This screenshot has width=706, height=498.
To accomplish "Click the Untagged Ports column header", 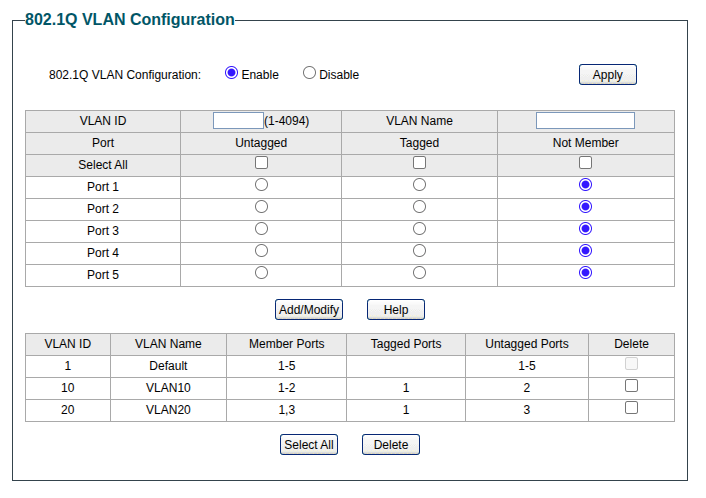I will tap(527, 344).
